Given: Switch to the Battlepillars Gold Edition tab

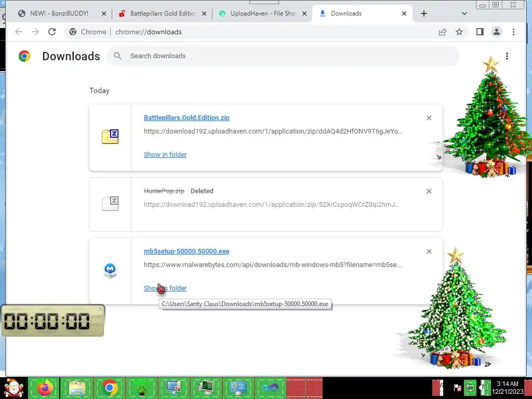Looking at the screenshot, I should [x=163, y=14].
